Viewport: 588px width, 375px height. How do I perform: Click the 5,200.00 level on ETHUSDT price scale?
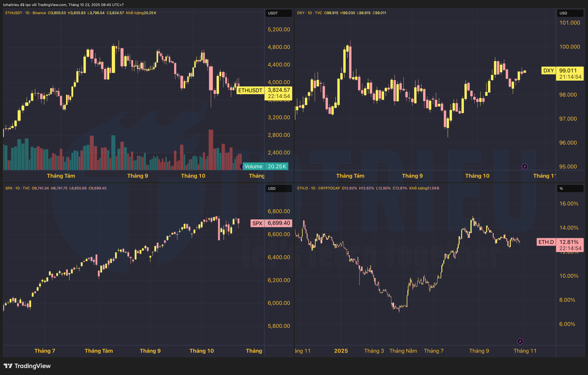click(x=278, y=29)
